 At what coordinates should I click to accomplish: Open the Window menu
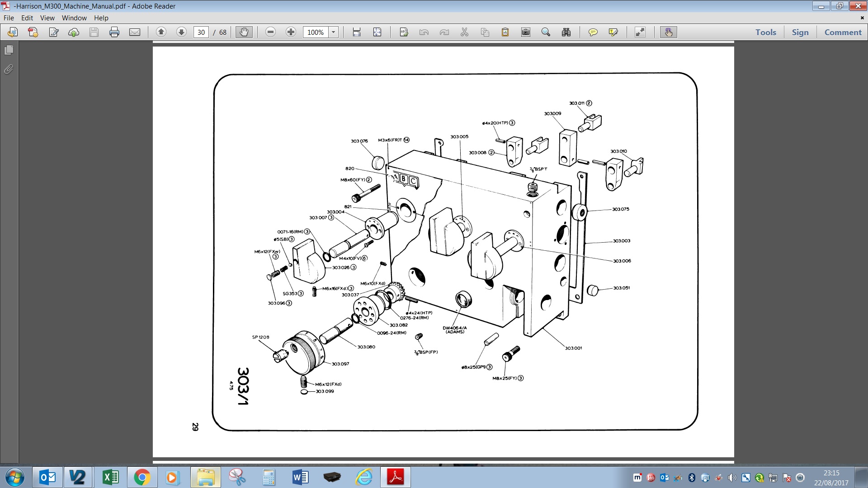74,18
